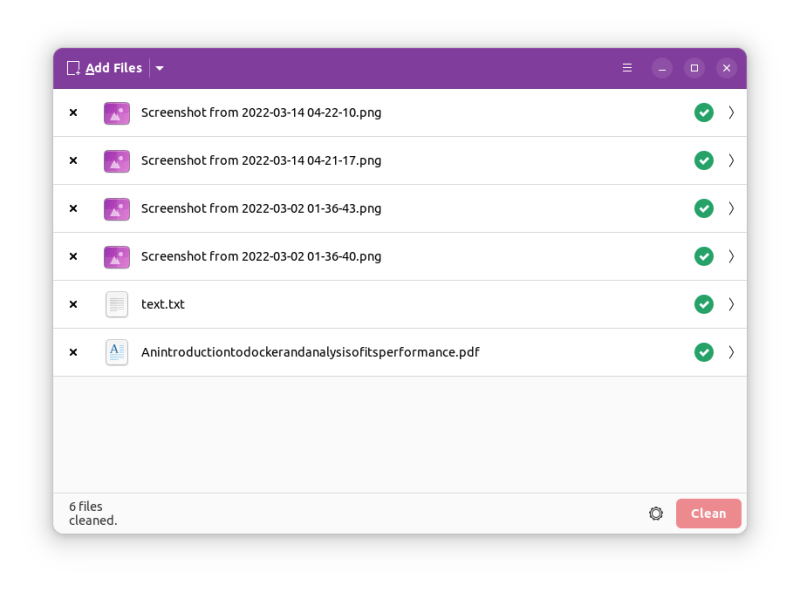Remove Screenshot 04-21-17.png from list
This screenshot has height=592, width=800.
pyautogui.click(x=73, y=161)
